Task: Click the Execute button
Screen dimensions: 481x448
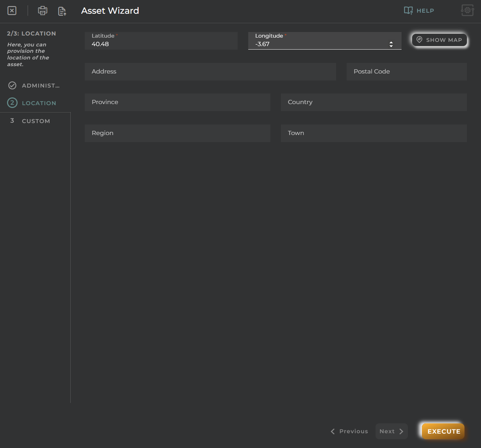Action: 443,431
